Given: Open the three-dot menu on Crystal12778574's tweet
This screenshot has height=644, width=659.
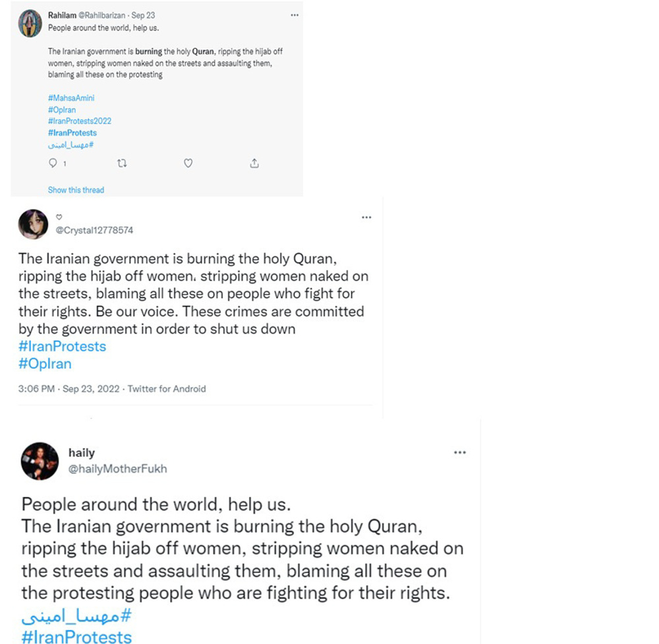Looking at the screenshot, I should click(366, 218).
